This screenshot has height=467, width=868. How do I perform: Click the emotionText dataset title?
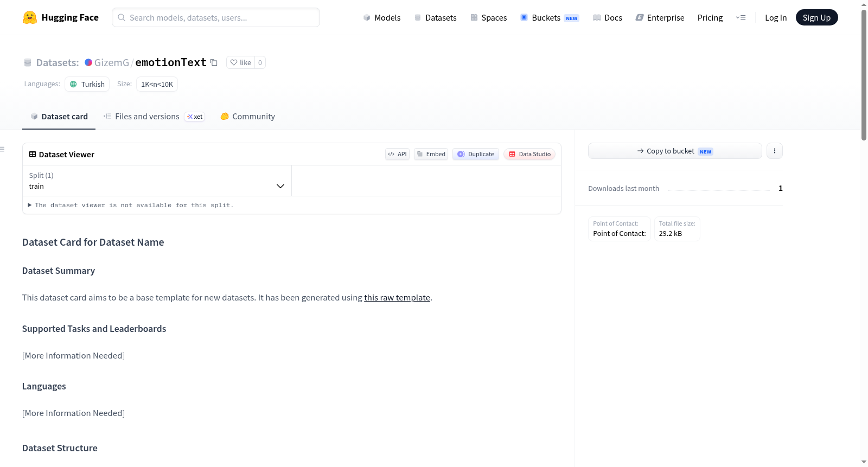pyautogui.click(x=171, y=62)
